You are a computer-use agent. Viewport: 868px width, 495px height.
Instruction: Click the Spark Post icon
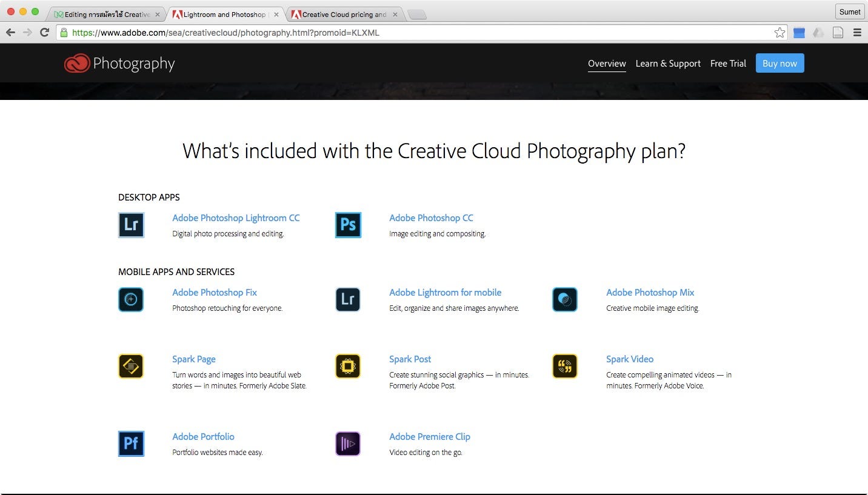[x=348, y=366]
